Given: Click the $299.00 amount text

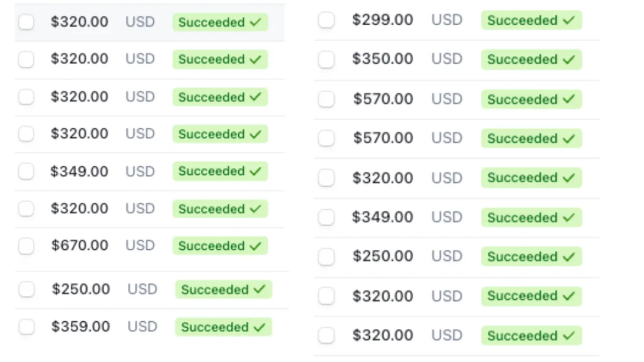Looking at the screenshot, I should point(383,20).
